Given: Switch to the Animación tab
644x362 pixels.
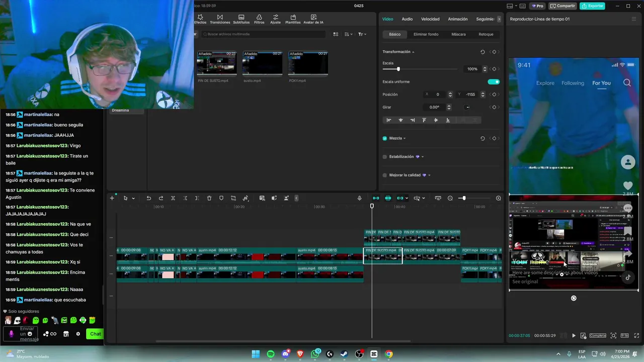Looking at the screenshot, I should (458, 19).
